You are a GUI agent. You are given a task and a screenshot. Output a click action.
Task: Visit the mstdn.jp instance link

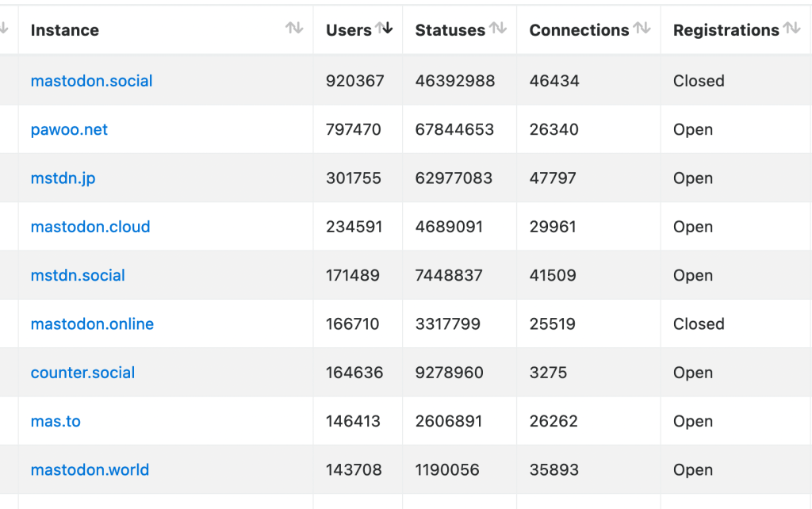[63, 178]
